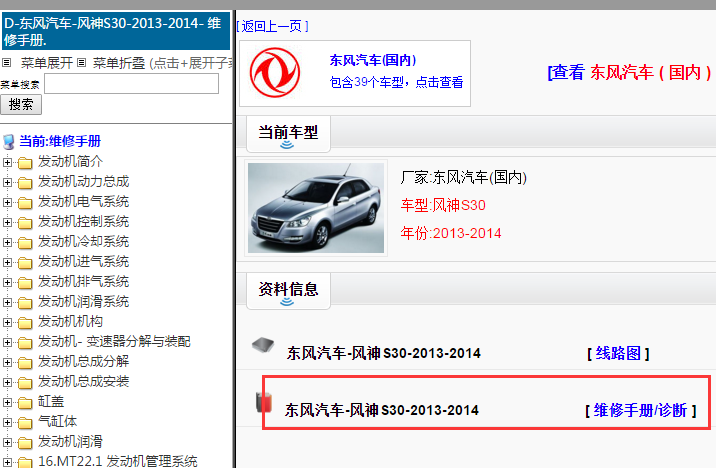Image resolution: width=716 pixels, height=468 pixels.
Task: Click the folder icon for 发动机电气系统
Action: tap(25, 203)
